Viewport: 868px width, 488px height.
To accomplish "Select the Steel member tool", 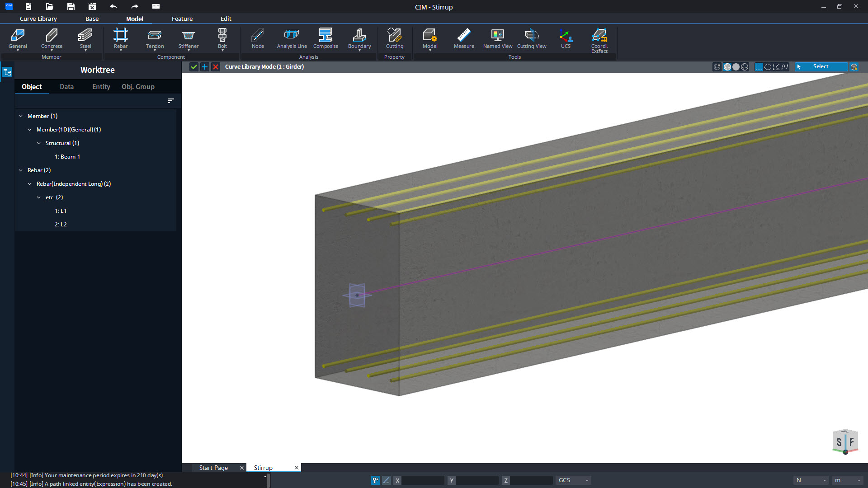I will coord(85,39).
